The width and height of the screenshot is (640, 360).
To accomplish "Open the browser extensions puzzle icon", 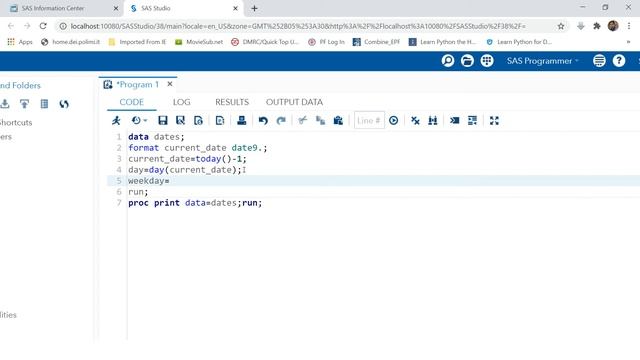I will click(597, 26).
